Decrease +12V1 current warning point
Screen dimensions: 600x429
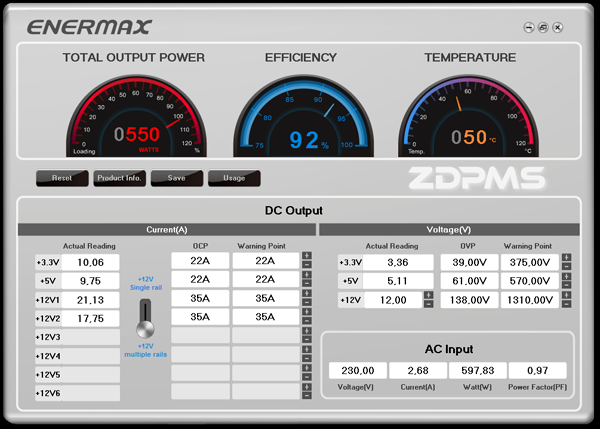pyautogui.click(x=307, y=302)
